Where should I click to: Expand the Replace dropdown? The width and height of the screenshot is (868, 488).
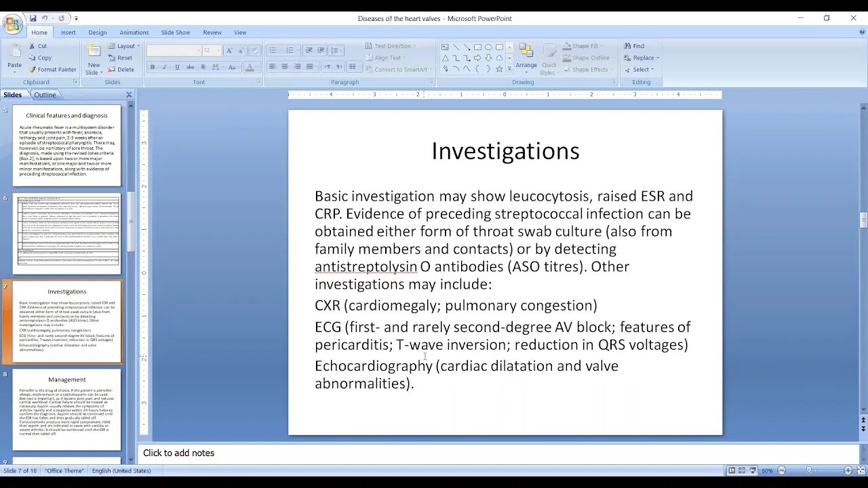tap(658, 58)
